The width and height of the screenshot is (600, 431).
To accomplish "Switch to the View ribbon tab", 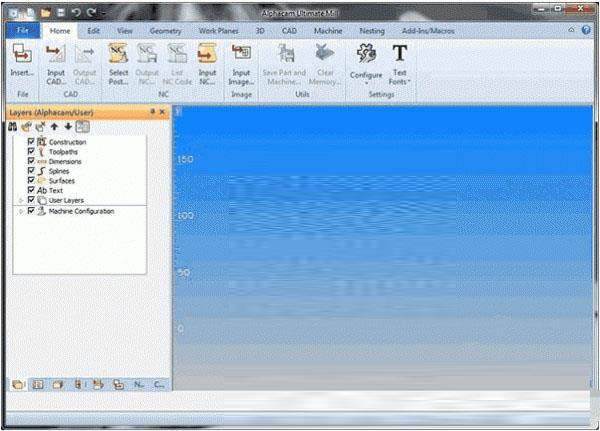I will [x=125, y=31].
